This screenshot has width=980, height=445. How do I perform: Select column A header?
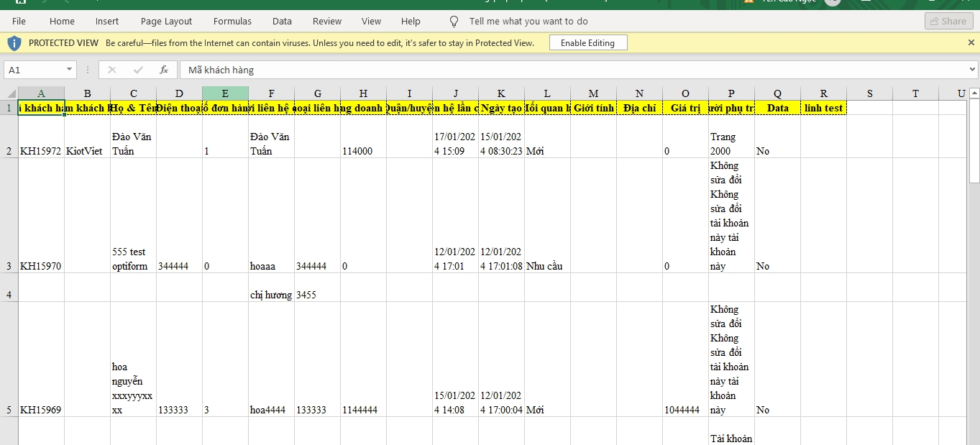(x=41, y=93)
